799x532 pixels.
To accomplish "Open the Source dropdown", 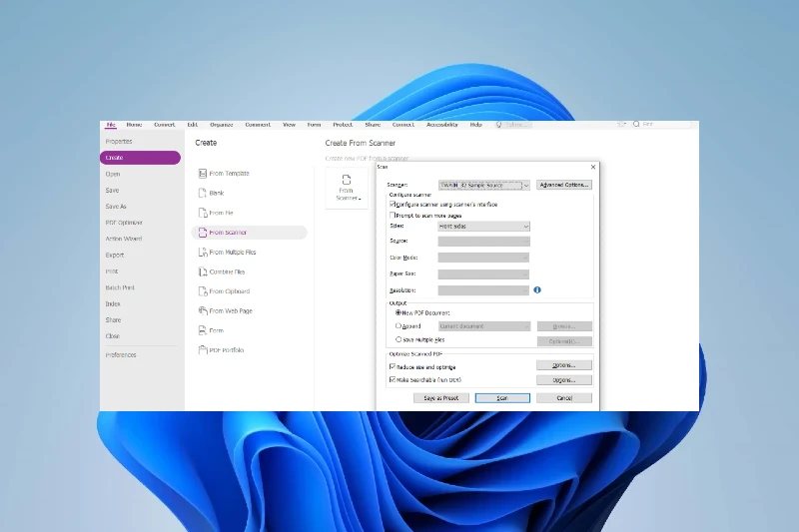I will [483, 241].
